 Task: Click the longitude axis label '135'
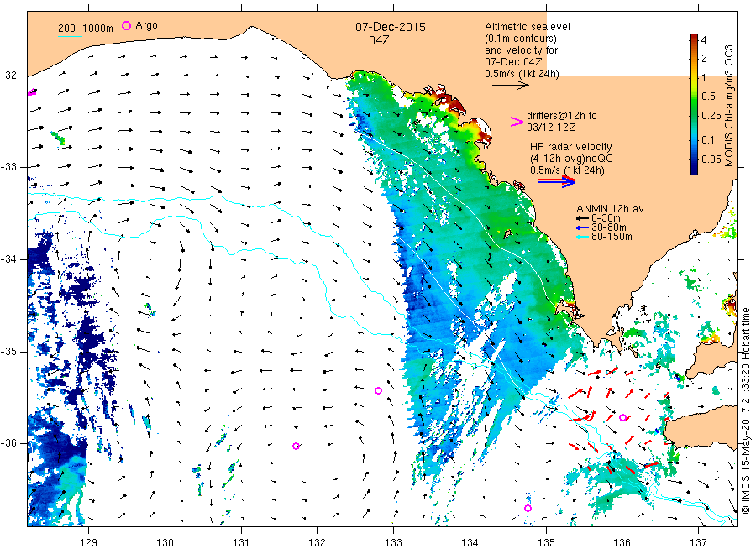click(x=546, y=543)
